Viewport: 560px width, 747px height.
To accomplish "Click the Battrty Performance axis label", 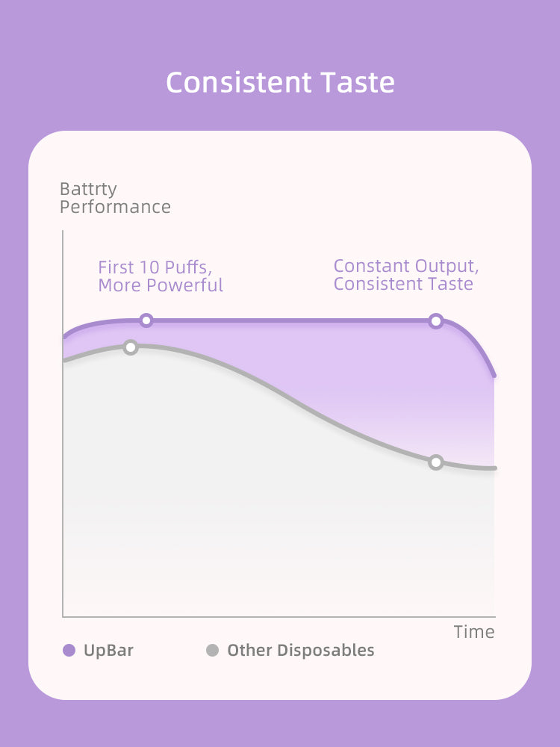I will click(x=115, y=198).
